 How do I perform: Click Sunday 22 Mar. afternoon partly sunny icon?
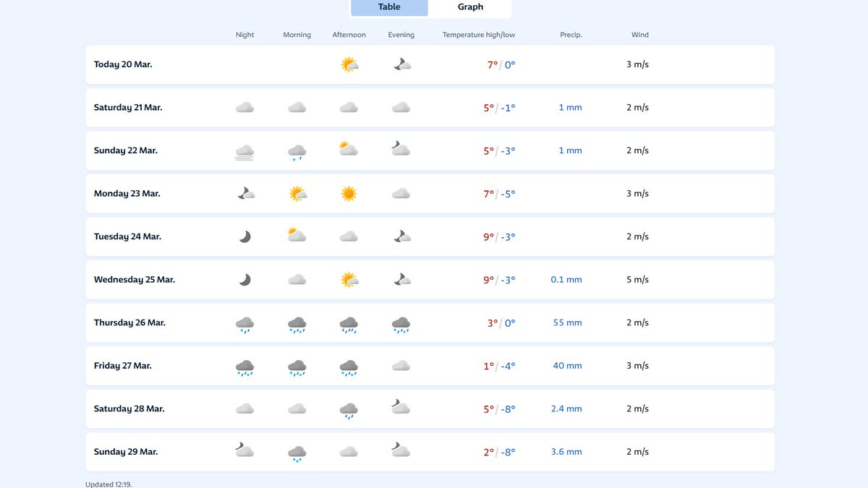[x=349, y=150]
